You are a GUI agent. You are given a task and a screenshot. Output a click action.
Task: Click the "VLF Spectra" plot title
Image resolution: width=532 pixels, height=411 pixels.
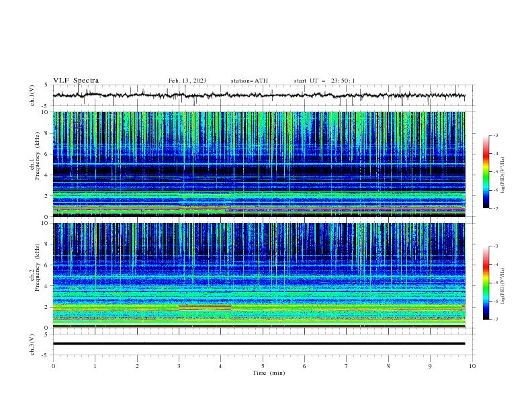tap(76, 81)
